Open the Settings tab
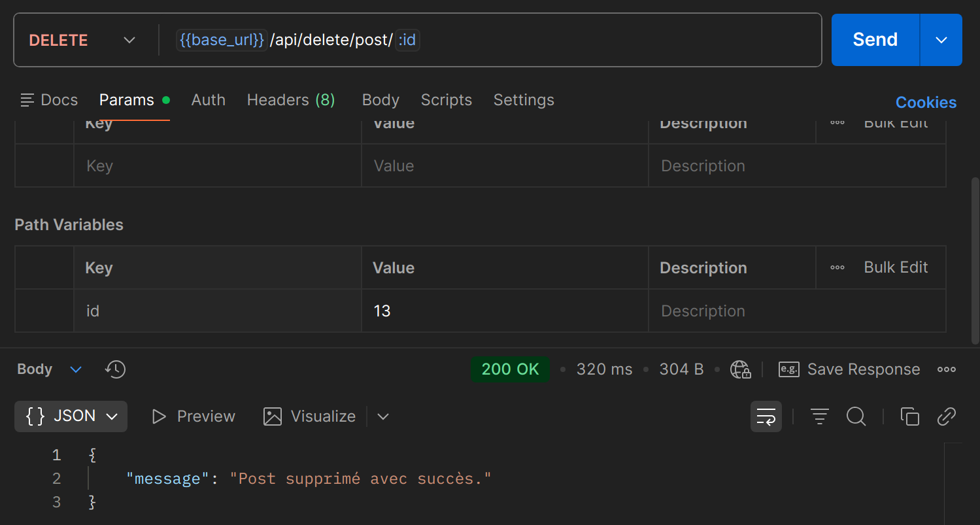This screenshot has height=525, width=980. pyautogui.click(x=524, y=100)
